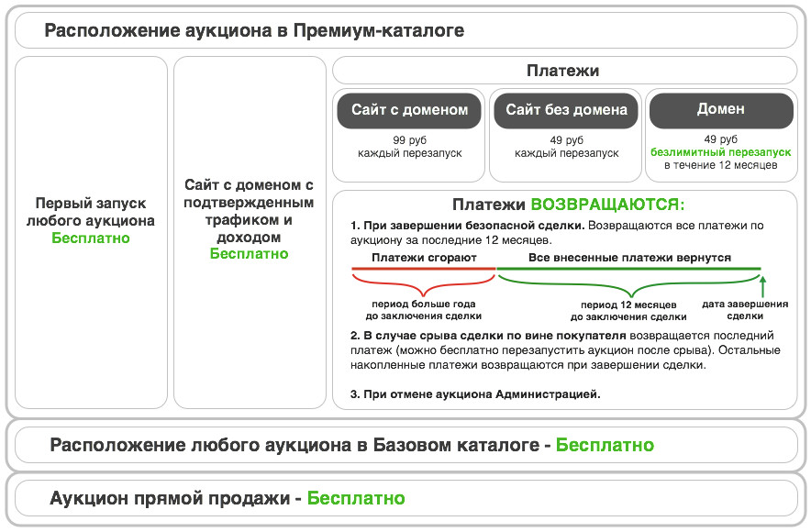Click 'Все внесенные платежи вернутся' label
Viewport: 811px width, 532px height.
(629, 258)
